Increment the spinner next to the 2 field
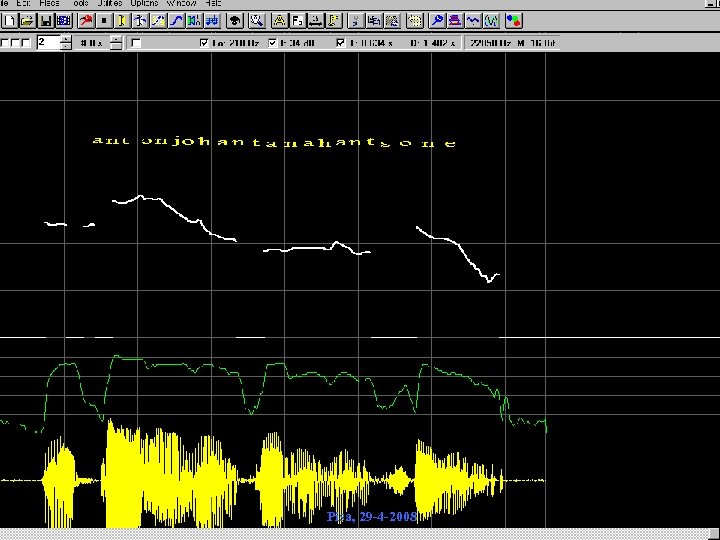The image size is (720, 540). [66, 39]
